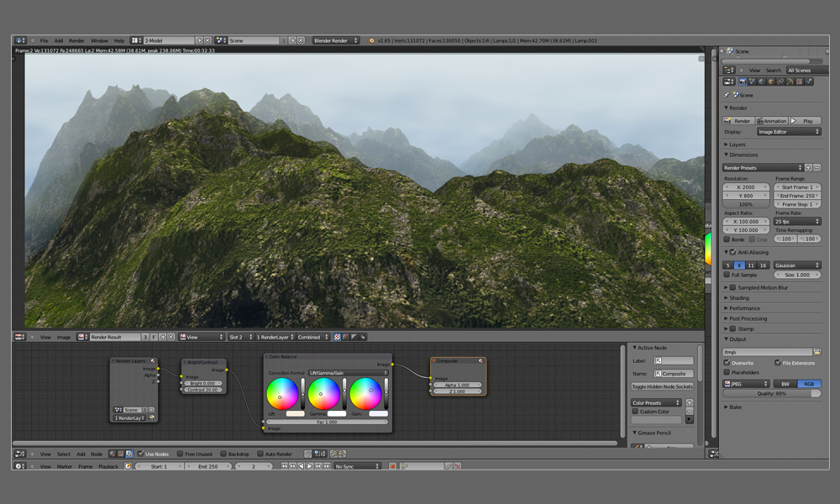Screen dimensions: 840x504
Task: Open the Display Image Editor dropdown
Action: click(788, 132)
